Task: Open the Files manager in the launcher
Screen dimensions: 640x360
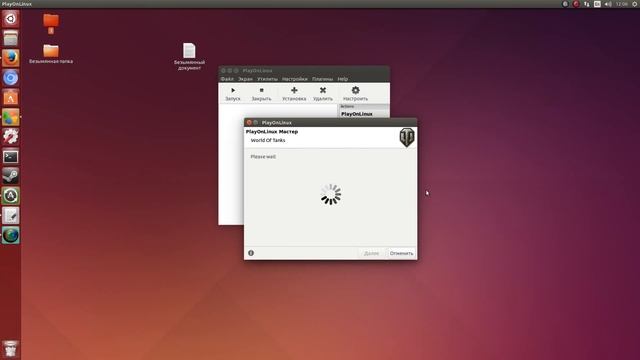Action: tap(11, 38)
